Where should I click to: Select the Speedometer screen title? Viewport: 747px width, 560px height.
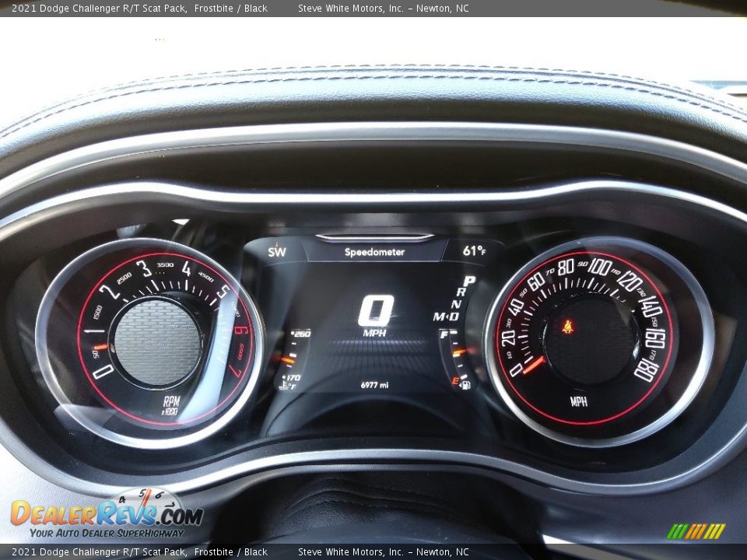coord(374,252)
